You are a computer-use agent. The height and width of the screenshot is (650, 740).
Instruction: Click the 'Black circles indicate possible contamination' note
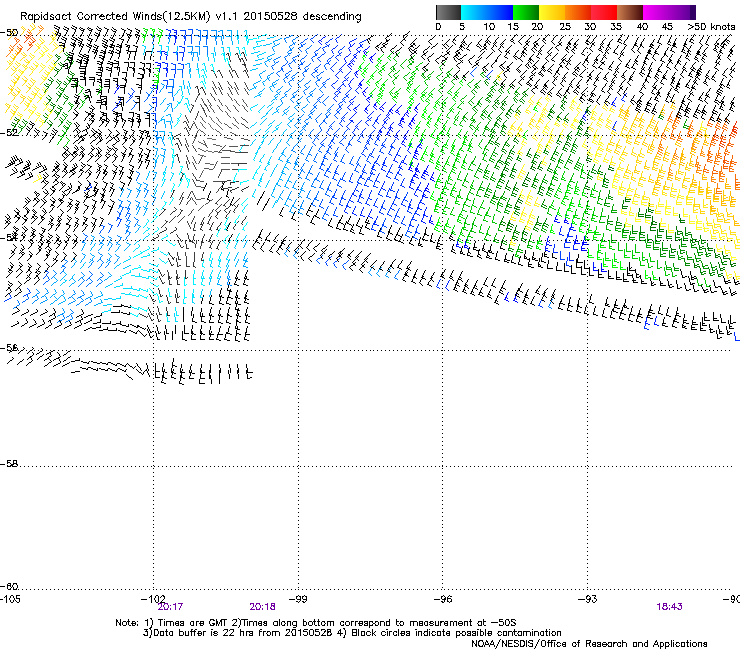(x=450, y=633)
